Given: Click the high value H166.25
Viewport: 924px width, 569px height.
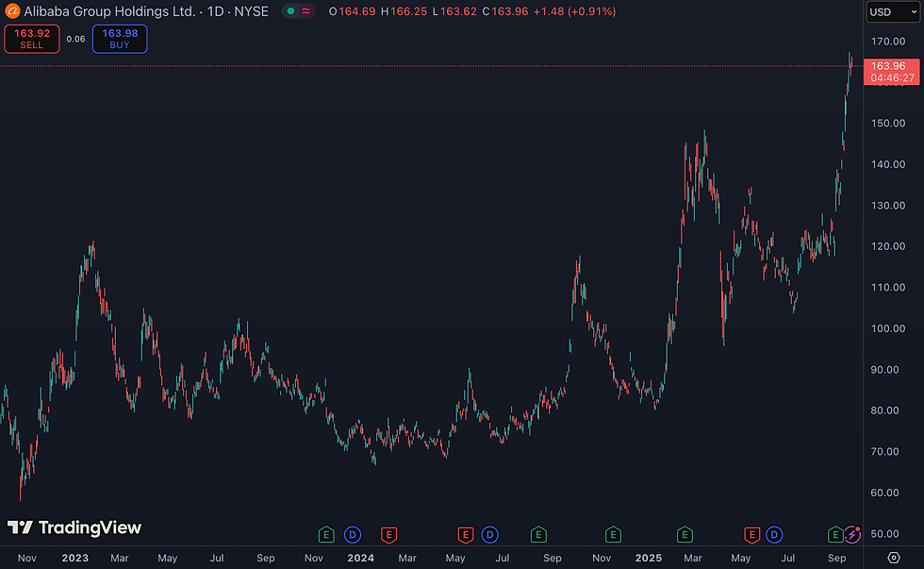Looking at the screenshot, I should coord(404,11).
